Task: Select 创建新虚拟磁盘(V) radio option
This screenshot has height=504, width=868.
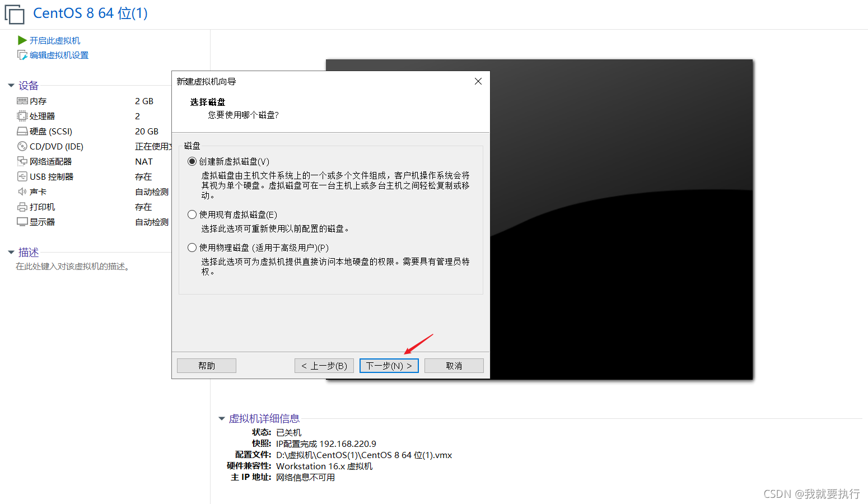Action: pos(192,161)
